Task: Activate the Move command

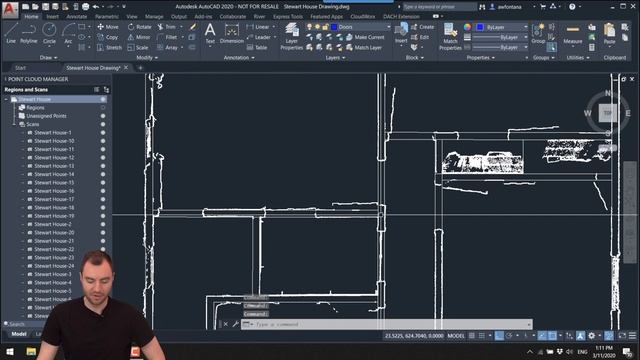Action: click(x=108, y=27)
